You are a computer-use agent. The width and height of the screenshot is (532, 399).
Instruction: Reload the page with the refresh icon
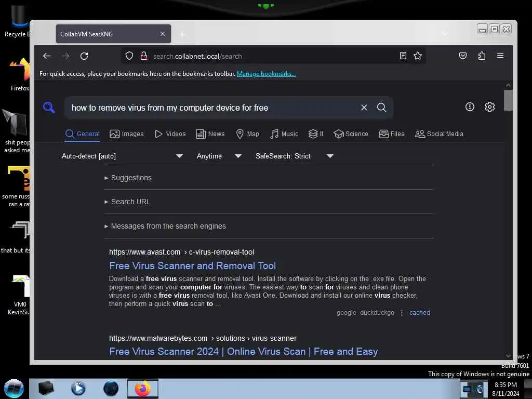point(84,56)
